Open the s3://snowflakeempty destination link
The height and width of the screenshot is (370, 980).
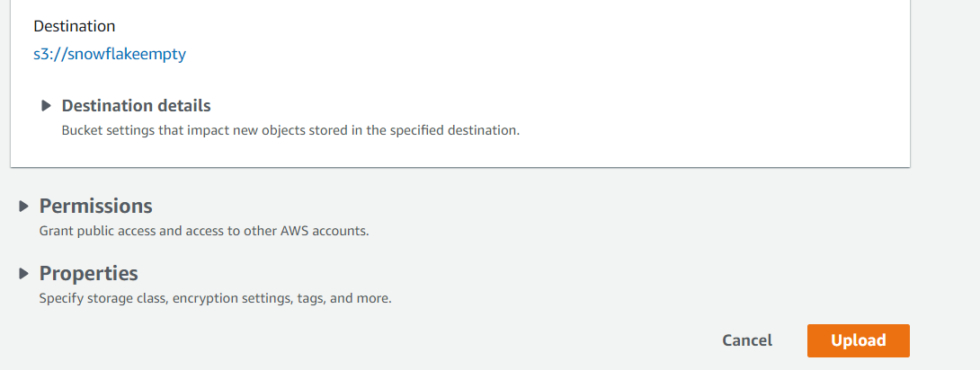click(x=109, y=54)
